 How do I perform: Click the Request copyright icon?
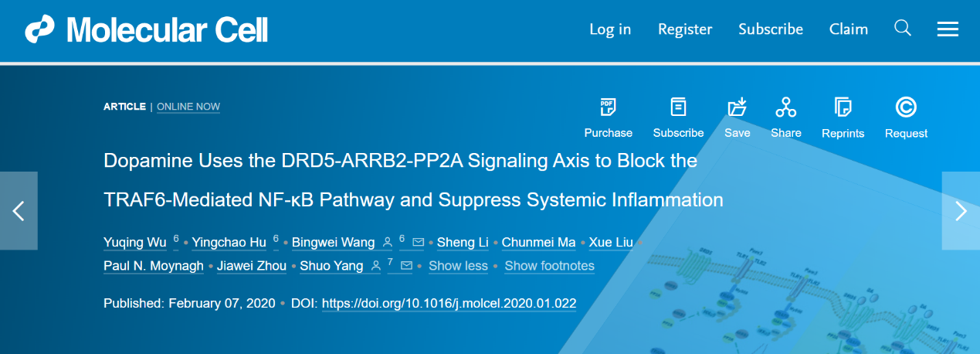click(x=906, y=107)
